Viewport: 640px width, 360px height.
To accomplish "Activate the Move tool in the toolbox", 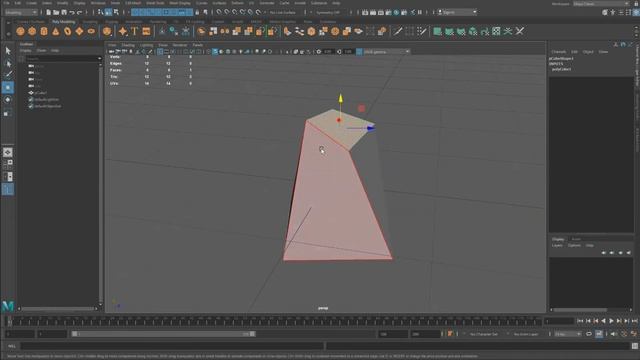I will point(8,88).
